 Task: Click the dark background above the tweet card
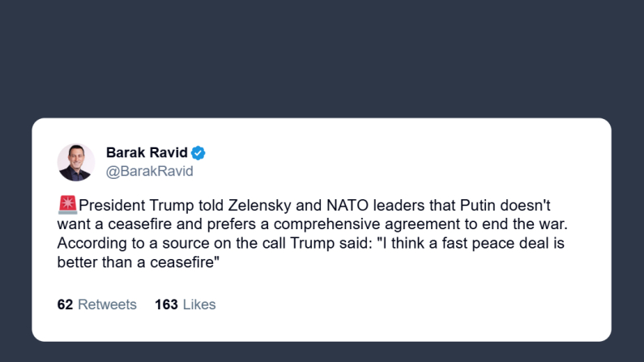(x=322, y=57)
